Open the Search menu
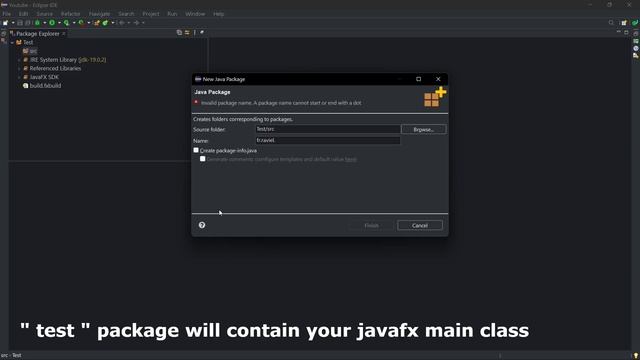 (x=126, y=13)
